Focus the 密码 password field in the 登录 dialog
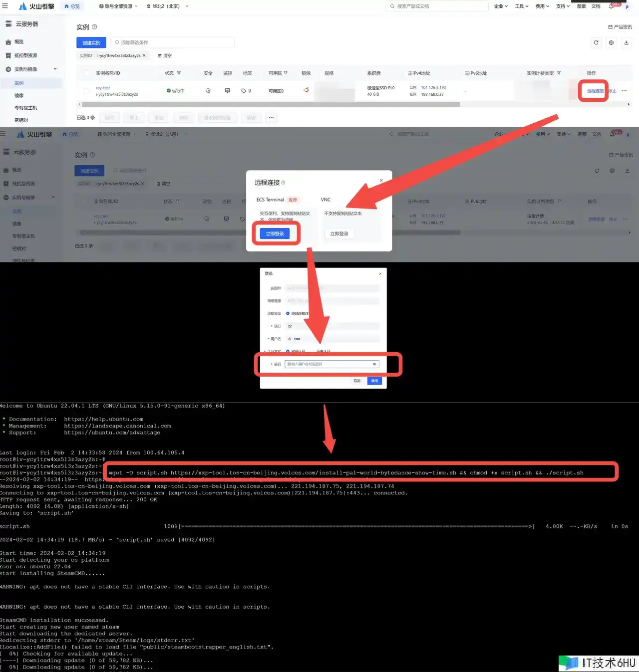The height and width of the screenshot is (672, 639). pyautogui.click(x=332, y=364)
